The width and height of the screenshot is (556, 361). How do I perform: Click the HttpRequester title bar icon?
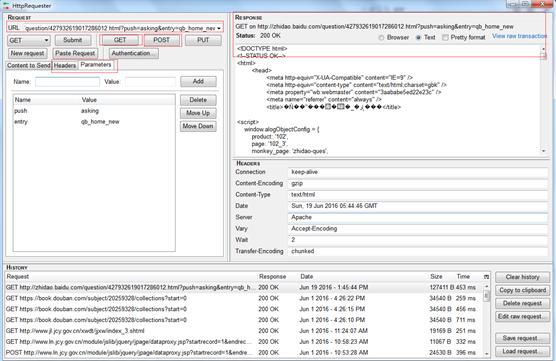tap(6, 5)
